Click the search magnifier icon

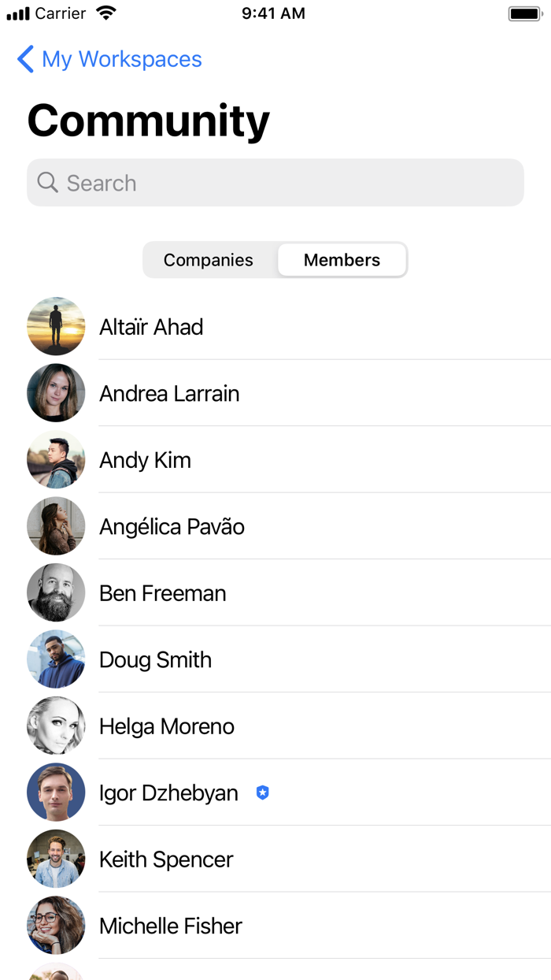tap(47, 183)
